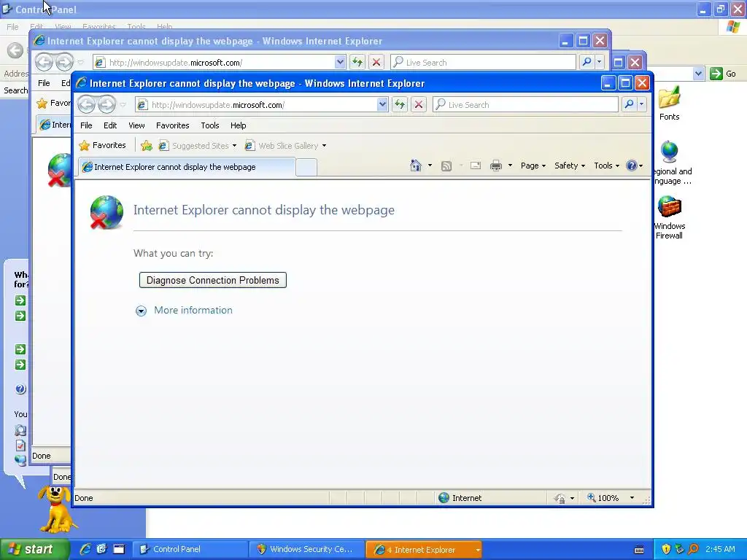Click Read Mail icon in command bar
Screen dimensions: 747x560
point(476,166)
